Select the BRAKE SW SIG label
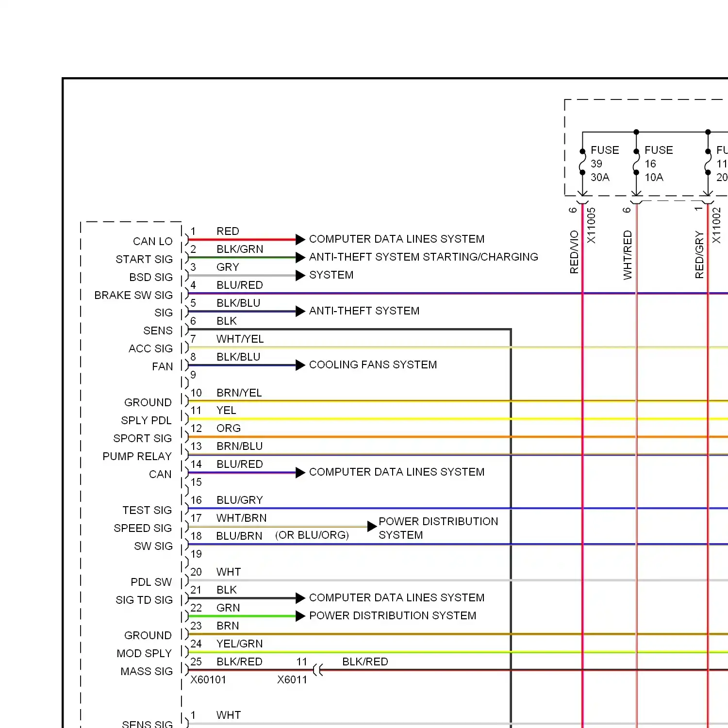 133,295
